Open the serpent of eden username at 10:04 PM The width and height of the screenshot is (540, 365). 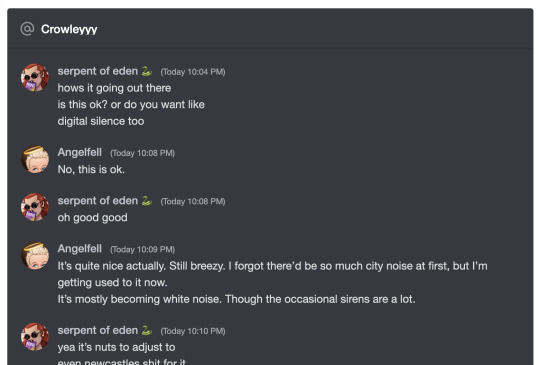(x=98, y=71)
